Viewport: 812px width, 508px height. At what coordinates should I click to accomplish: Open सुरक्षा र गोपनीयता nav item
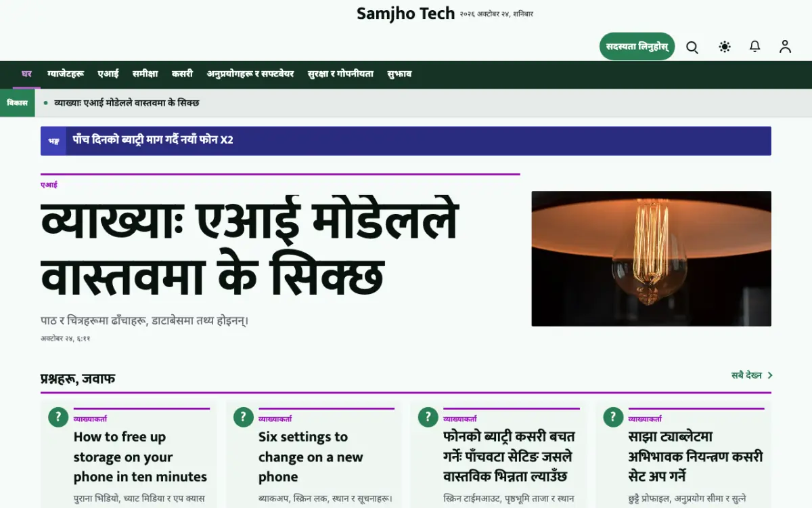(340, 74)
